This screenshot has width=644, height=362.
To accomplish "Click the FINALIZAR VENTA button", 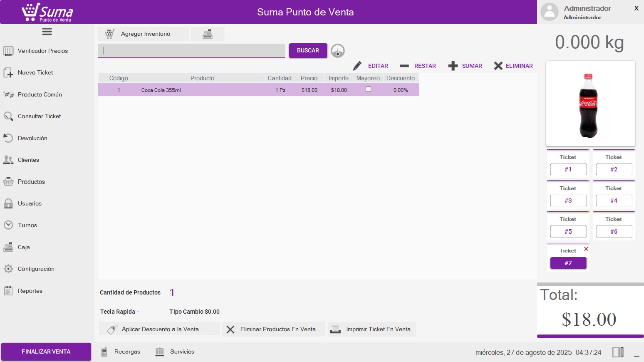I will point(46,351).
